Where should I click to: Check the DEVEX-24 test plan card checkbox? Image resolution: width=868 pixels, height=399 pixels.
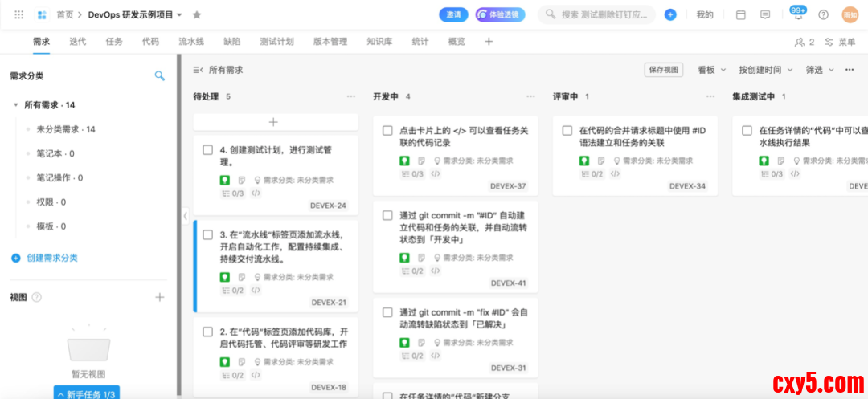[208, 150]
